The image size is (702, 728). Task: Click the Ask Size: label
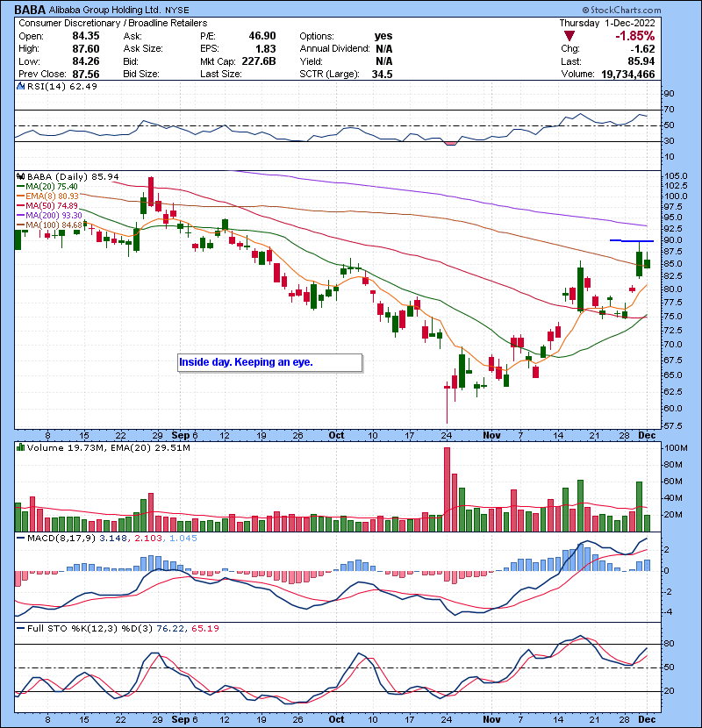coord(143,49)
